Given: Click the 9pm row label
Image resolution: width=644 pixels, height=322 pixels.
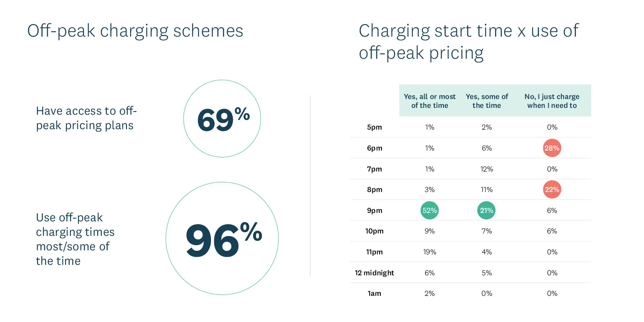Looking at the screenshot, I should (374, 211).
